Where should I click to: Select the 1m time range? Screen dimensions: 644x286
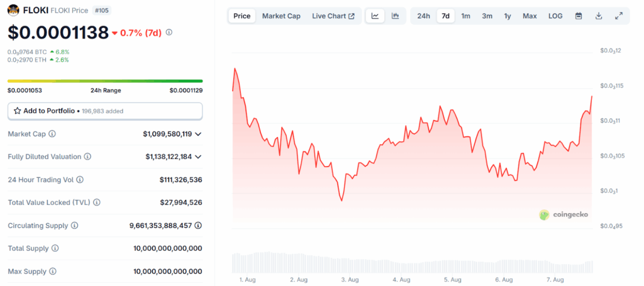pyautogui.click(x=466, y=16)
